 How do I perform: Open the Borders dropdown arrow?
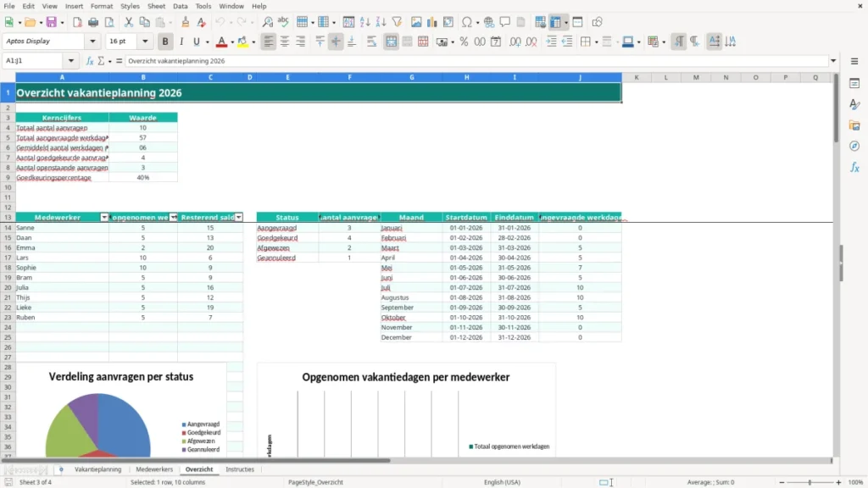coord(596,42)
